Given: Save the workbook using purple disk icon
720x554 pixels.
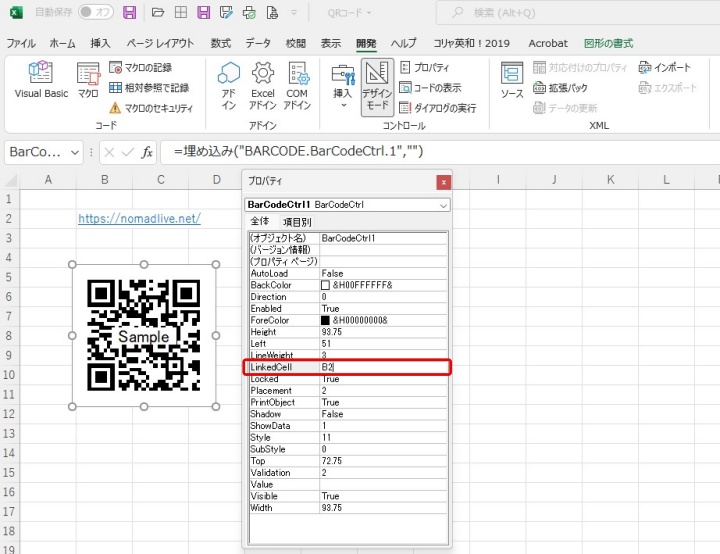Looking at the screenshot, I should [x=129, y=12].
